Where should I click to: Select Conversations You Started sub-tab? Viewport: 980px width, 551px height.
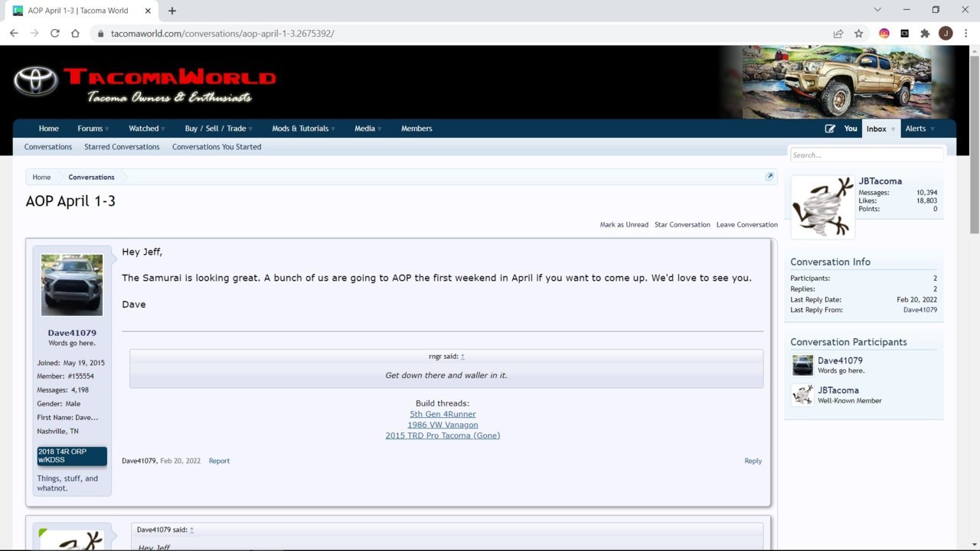tap(217, 147)
